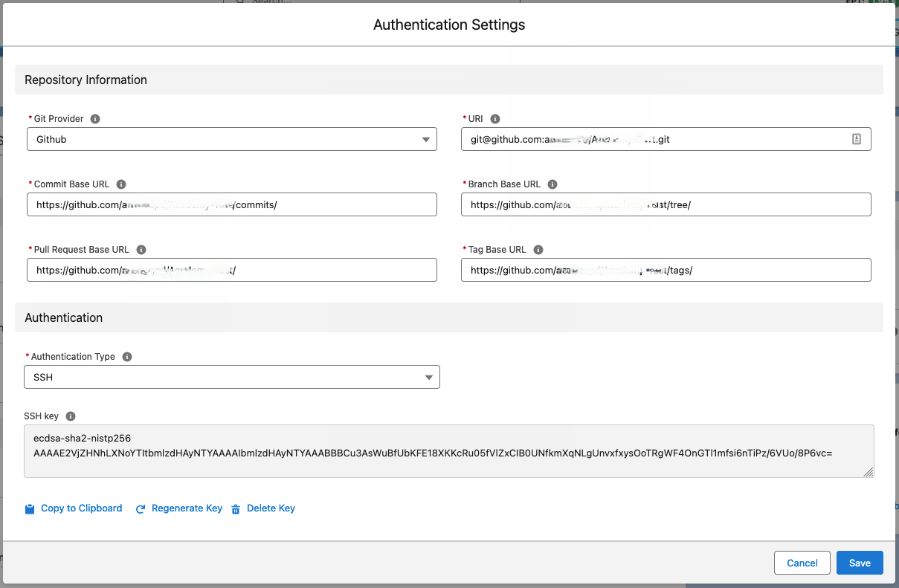Click the Git Provider info icon
The width and height of the screenshot is (899, 588).
pos(95,119)
